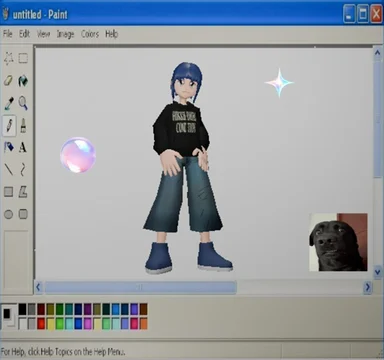The image size is (384, 360).
Task: Click the vertical scrollbar thumb
Action: pyautogui.click(x=377, y=119)
